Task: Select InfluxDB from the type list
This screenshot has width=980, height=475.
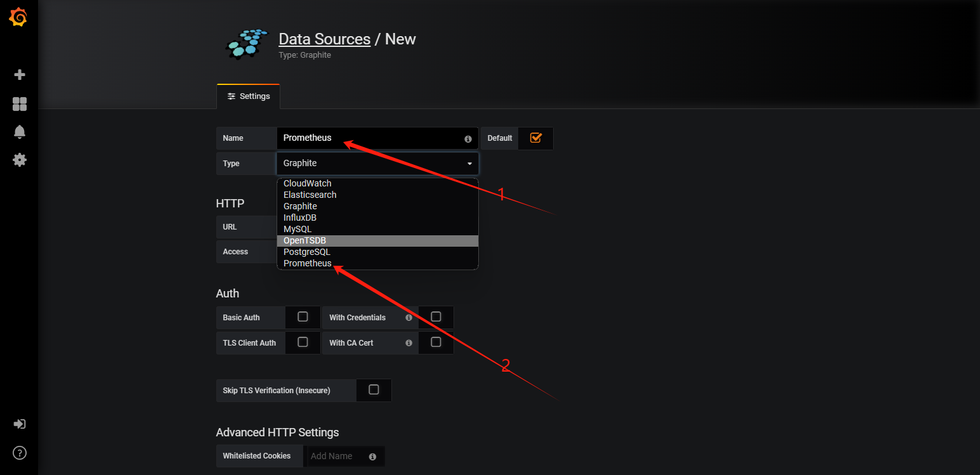Action: [377, 218]
